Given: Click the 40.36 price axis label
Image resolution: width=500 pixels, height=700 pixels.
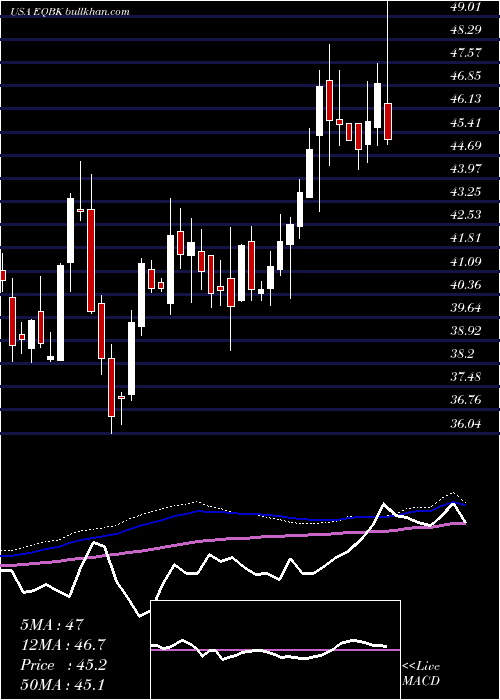Looking at the screenshot, I should coord(467,285).
